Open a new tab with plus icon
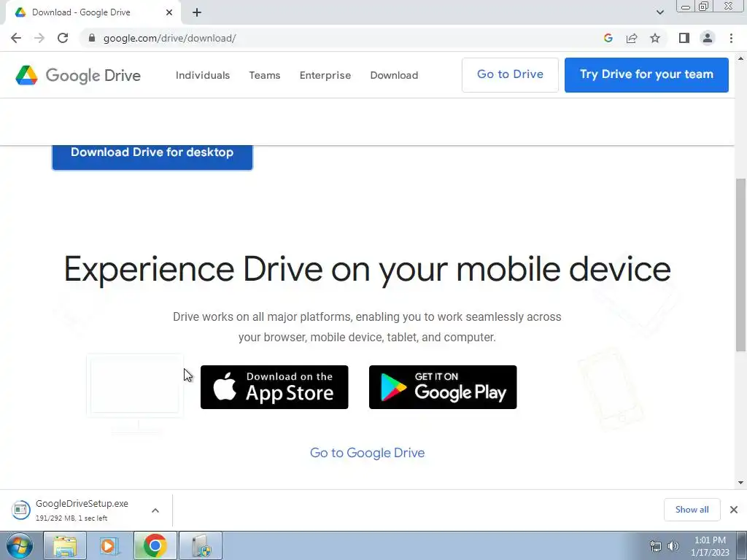747x560 pixels. (x=197, y=12)
